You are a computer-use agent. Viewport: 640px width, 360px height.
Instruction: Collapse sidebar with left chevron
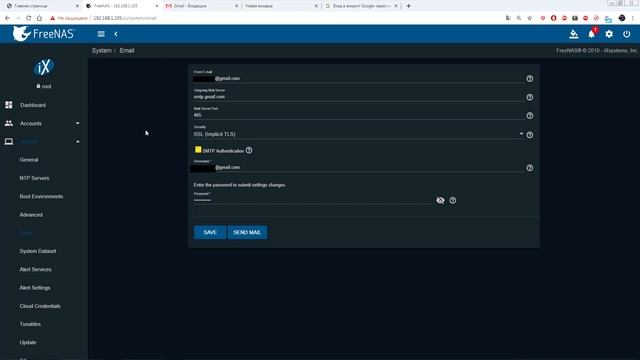click(116, 34)
